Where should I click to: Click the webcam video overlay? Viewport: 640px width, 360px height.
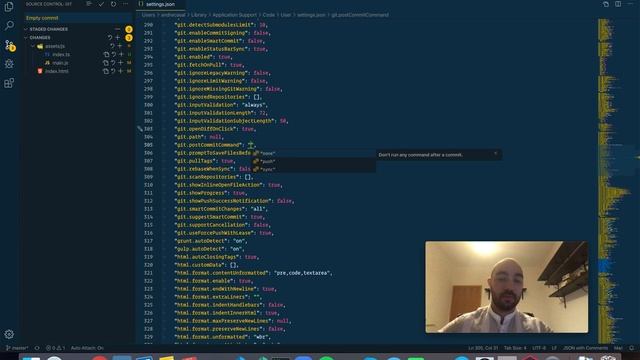(507, 287)
